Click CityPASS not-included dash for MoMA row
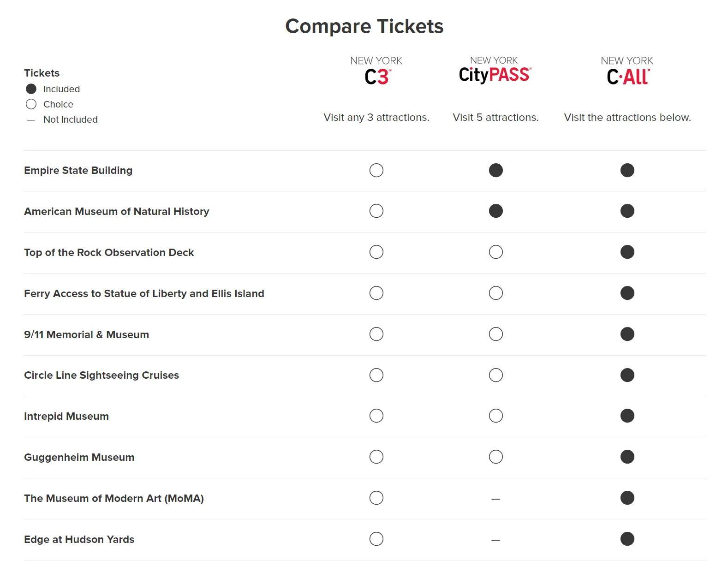The height and width of the screenshot is (578, 728). (x=496, y=499)
